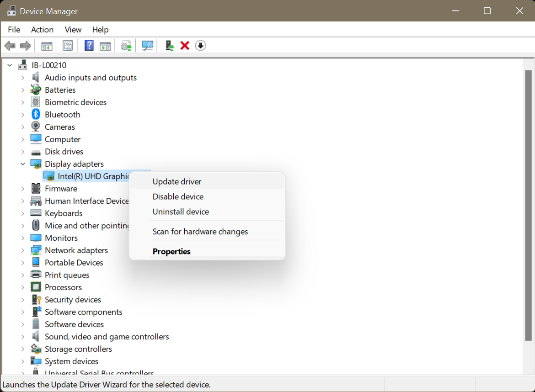Open the File menu
Image resolution: width=535 pixels, height=392 pixels.
coord(14,30)
